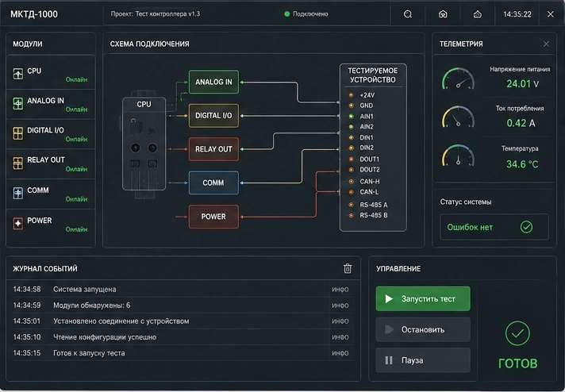565x392 pixels.
Task: Select the ANALOG IN module in list
Action: tap(51, 105)
